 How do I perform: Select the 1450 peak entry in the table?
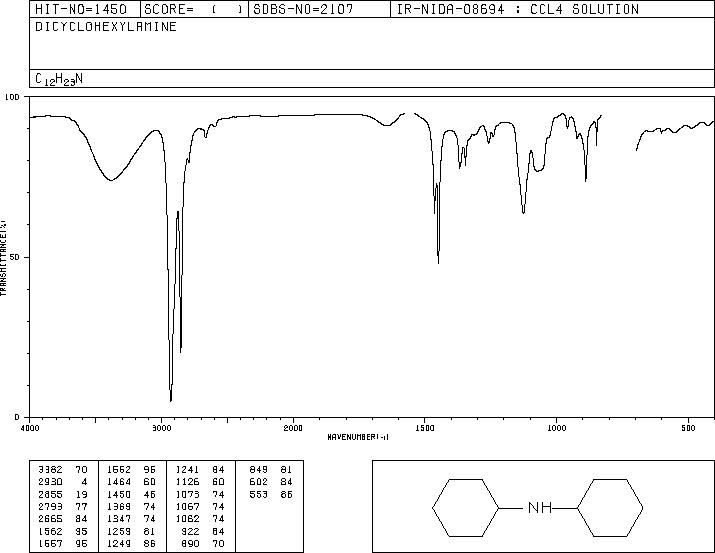click(131, 494)
